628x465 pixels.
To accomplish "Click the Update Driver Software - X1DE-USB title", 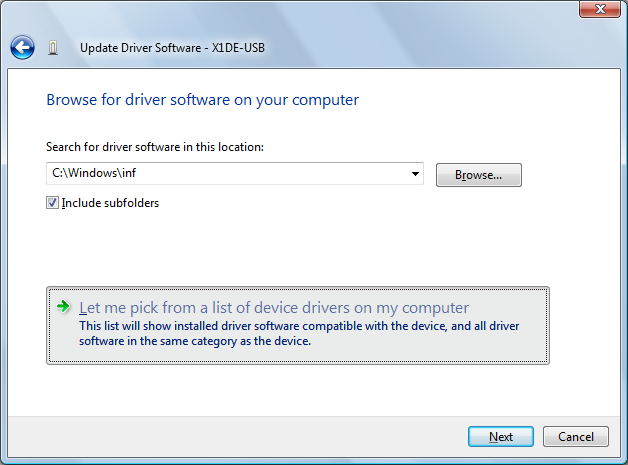I will point(172,48).
